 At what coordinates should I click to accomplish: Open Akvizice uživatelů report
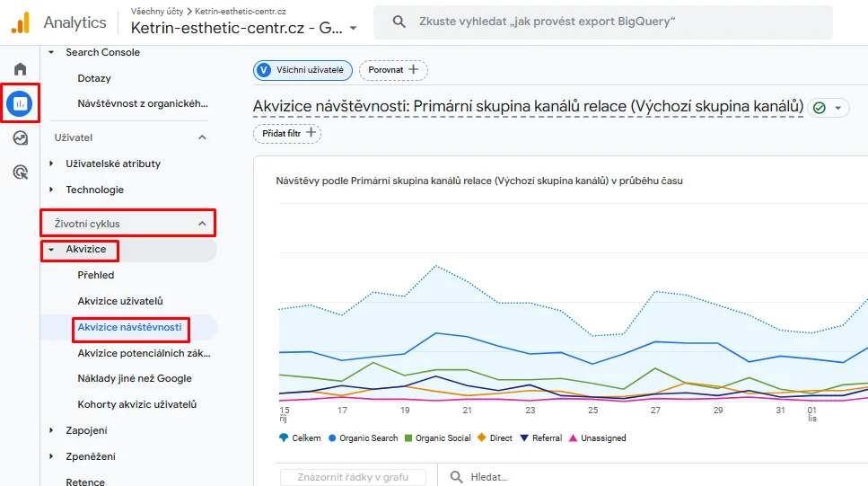(x=120, y=301)
